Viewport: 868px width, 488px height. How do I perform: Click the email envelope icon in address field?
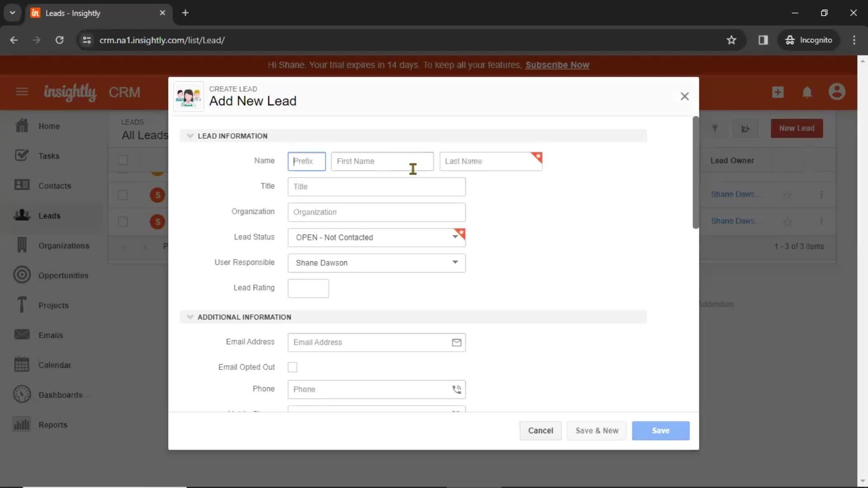[456, 342]
